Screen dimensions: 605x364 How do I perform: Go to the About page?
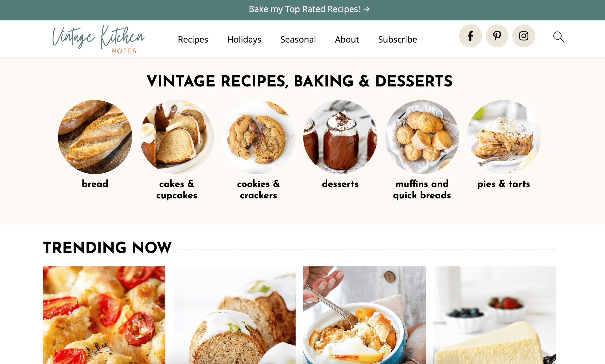click(347, 39)
